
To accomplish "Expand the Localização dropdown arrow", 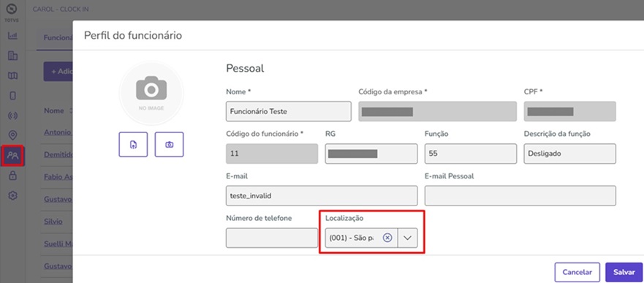I will coord(407,238).
